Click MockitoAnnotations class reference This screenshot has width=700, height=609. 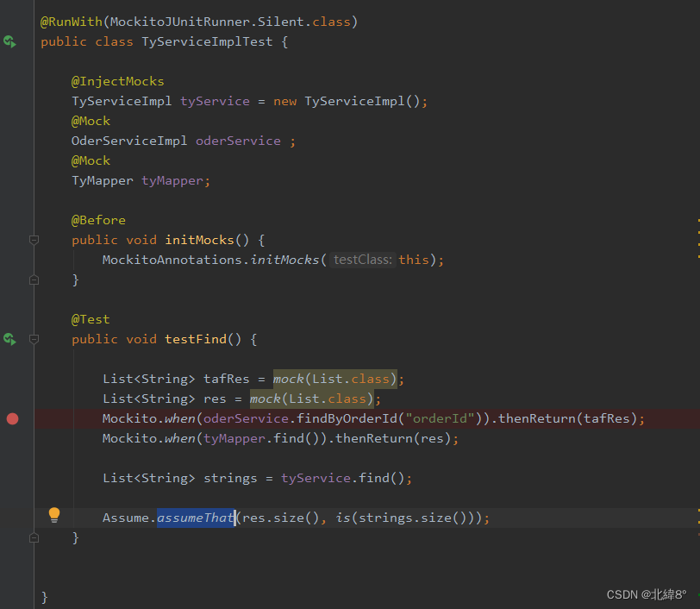coord(172,260)
